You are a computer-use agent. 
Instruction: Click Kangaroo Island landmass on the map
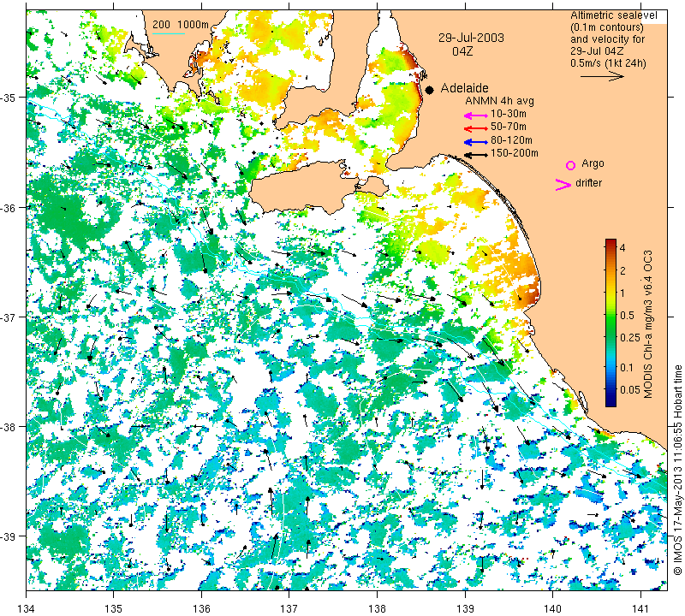point(306,186)
